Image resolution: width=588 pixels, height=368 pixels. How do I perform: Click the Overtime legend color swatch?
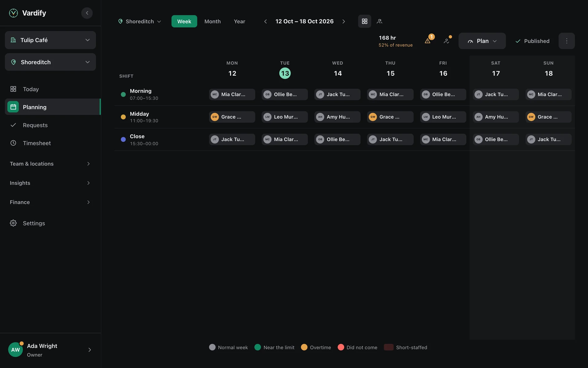[304, 347]
